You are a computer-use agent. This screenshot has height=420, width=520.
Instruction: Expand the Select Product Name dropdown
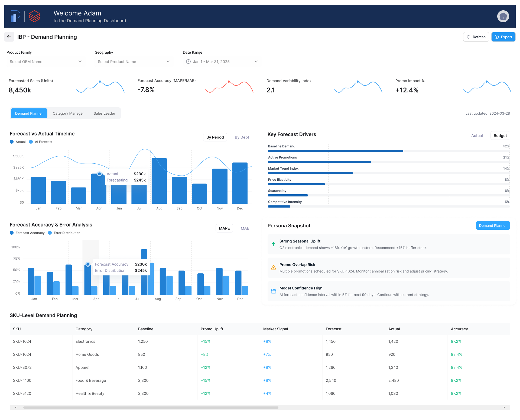[x=134, y=62]
